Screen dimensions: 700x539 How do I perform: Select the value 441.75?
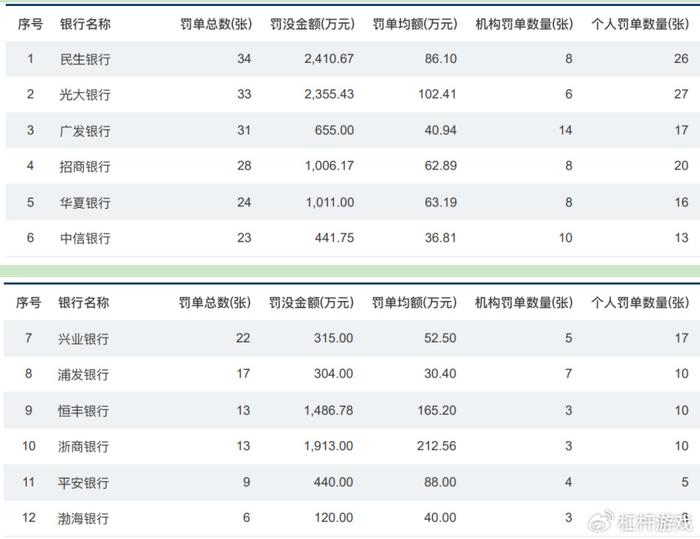[334, 238]
